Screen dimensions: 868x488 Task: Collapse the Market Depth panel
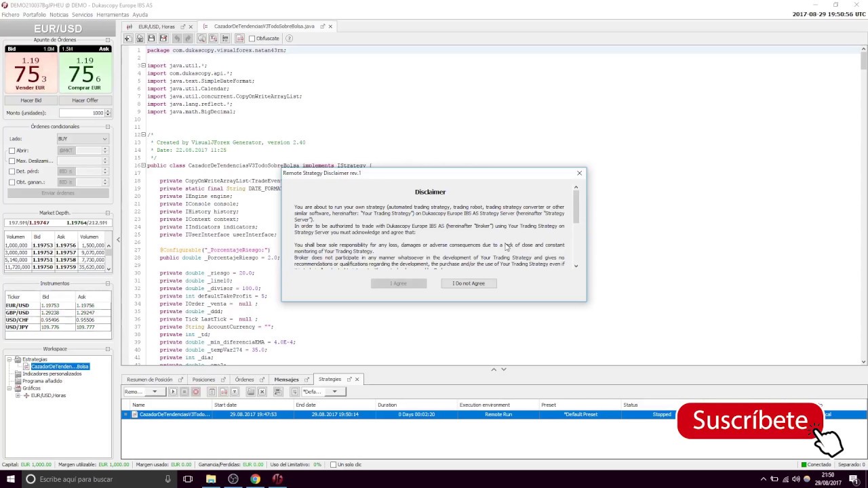pyautogui.click(x=107, y=213)
